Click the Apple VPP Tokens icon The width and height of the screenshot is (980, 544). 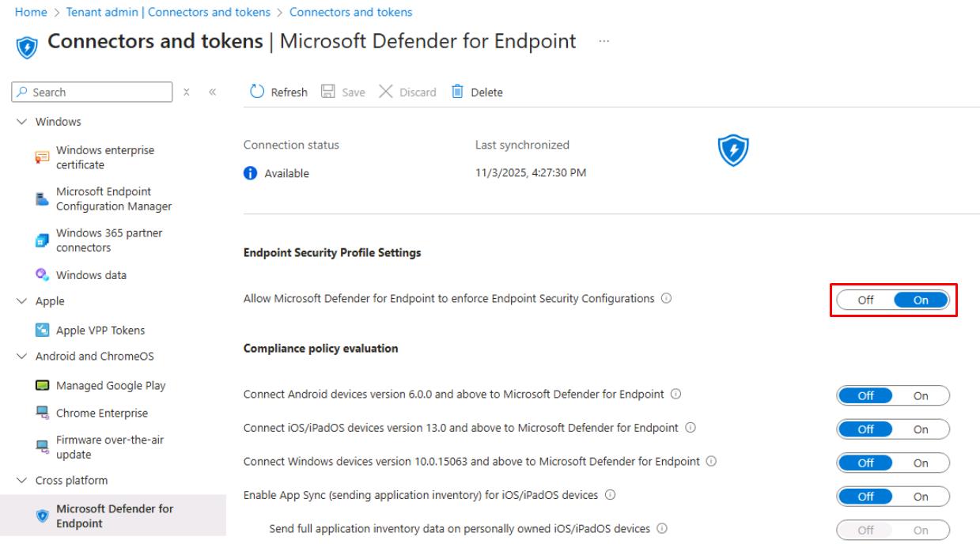pyautogui.click(x=43, y=331)
